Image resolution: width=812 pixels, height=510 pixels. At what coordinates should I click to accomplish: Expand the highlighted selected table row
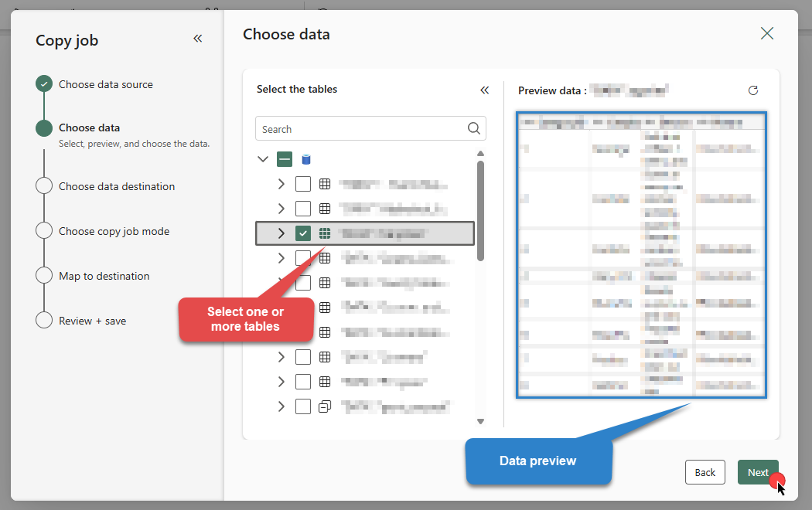pos(282,233)
